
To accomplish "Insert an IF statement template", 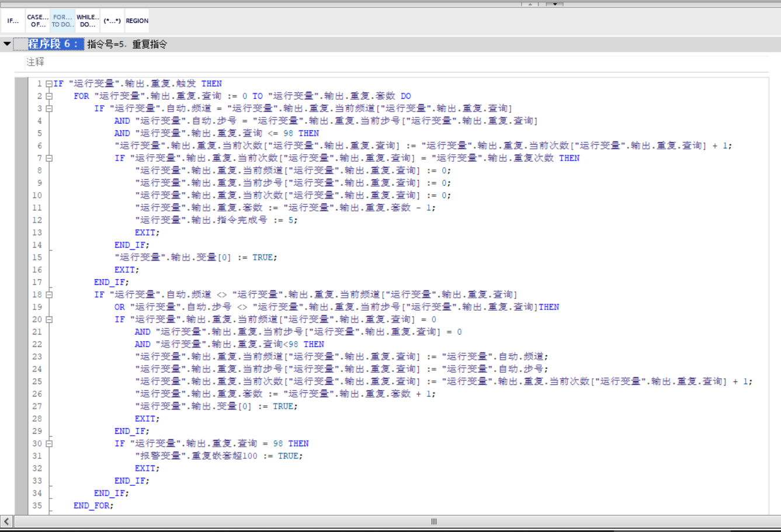I will (13, 21).
